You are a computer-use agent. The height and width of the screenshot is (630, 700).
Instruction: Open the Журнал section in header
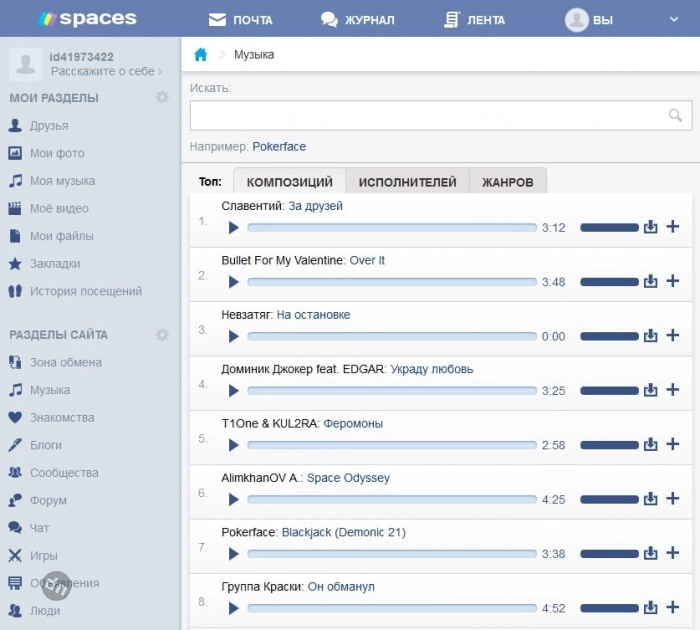357,20
